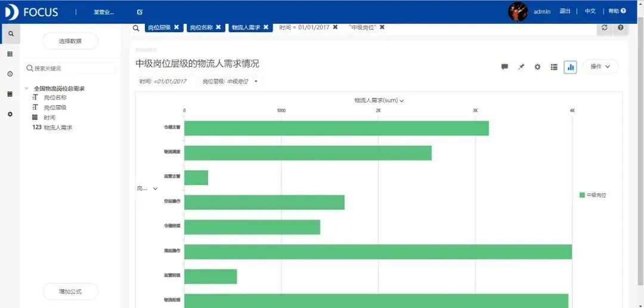Screen dimensions: 644x308
Task: Select the 时间 column
Action: pos(49,118)
